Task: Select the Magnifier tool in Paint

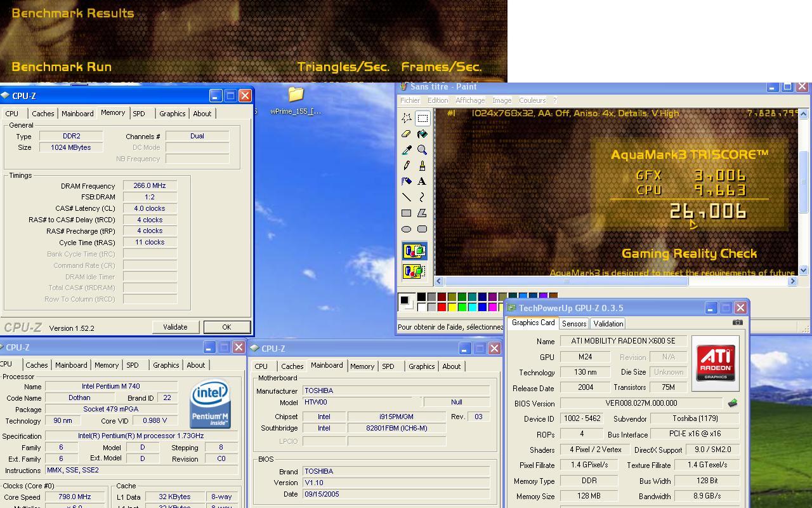Action: pyautogui.click(x=422, y=150)
